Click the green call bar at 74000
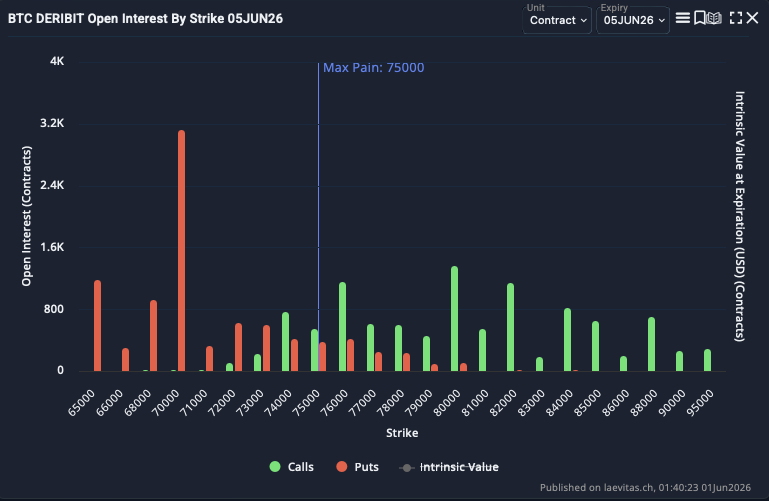Viewport: 769px width, 501px height. [285, 342]
